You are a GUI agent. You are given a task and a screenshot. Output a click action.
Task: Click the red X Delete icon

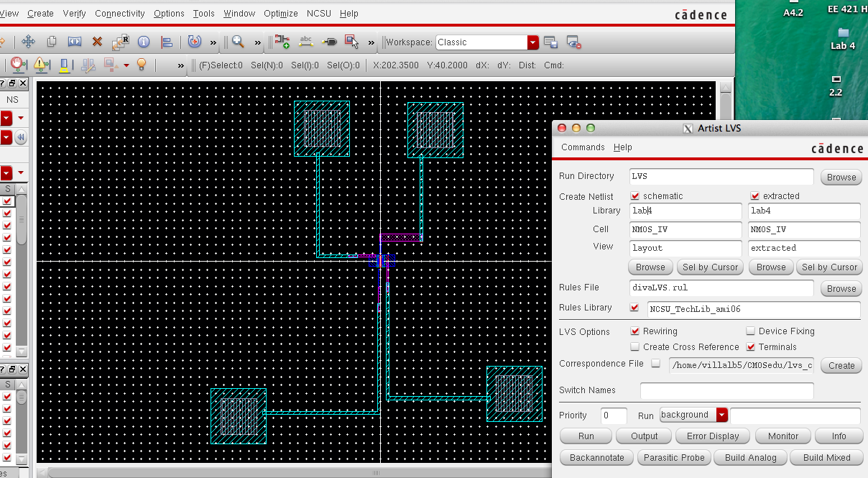tap(97, 42)
